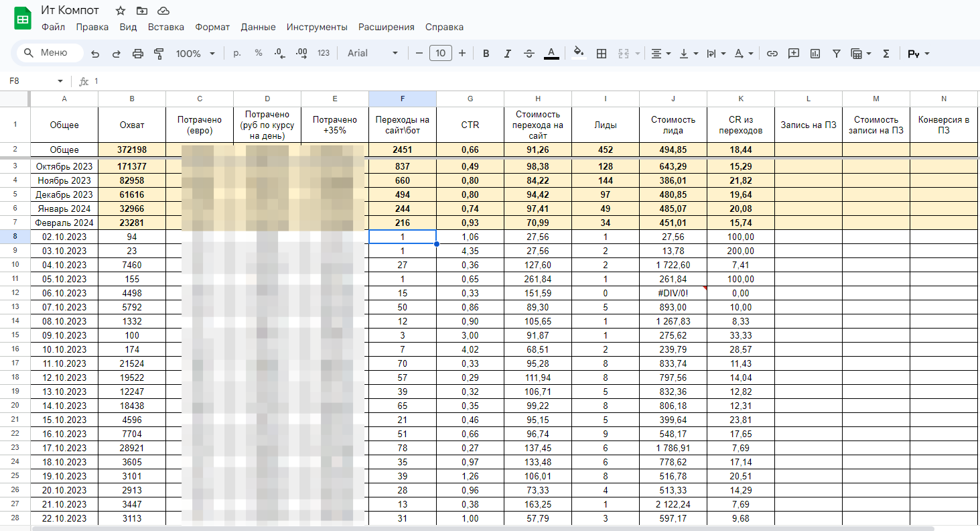Viewport: 980px width, 531px height.
Task: Open filter views dropdown
Action: pyautogui.click(x=861, y=54)
